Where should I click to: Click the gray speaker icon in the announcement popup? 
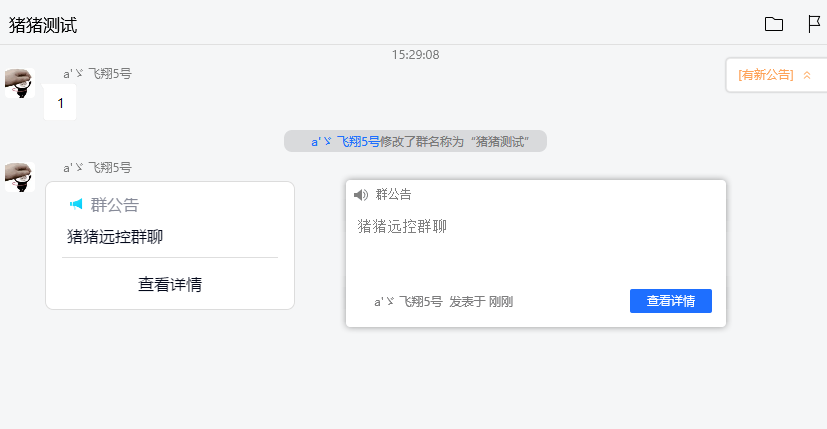pyautogui.click(x=361, y=195)
